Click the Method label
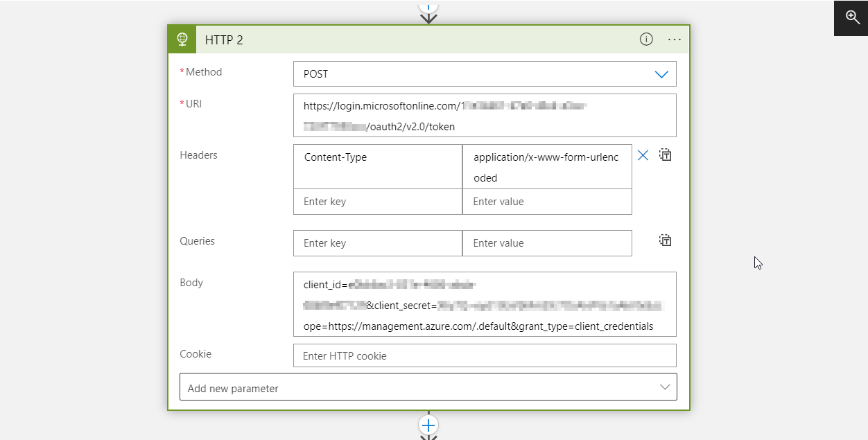Screen dimensions: 868x440 click(204, 72)
